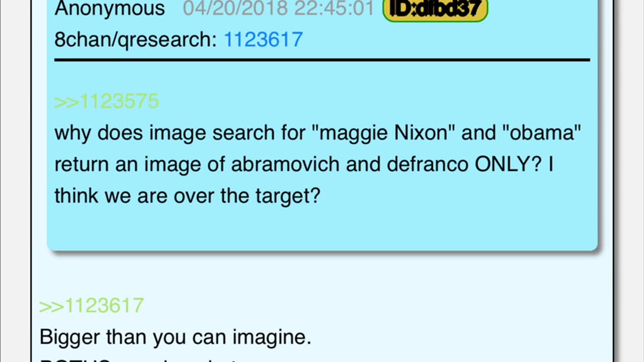Screen dimensions: 644x362
Task: Follow the green >>1123575 reply reference
Action: tap(107, 101)
